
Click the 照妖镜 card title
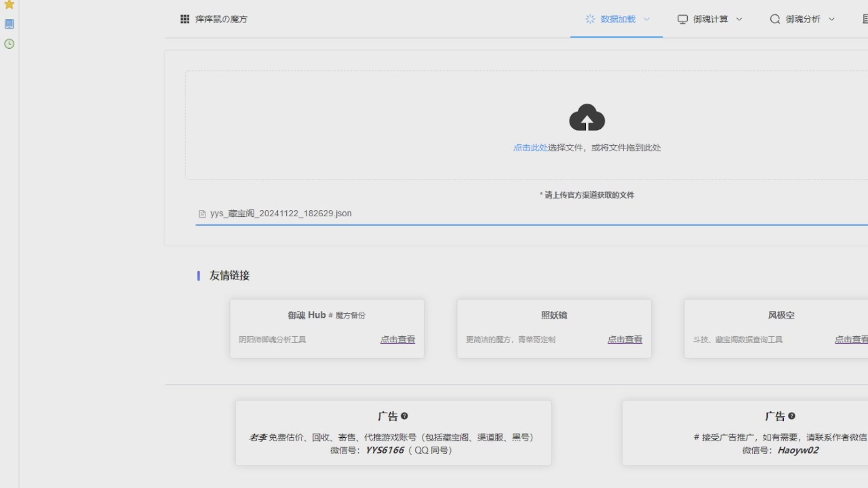(x=554, y=315)
